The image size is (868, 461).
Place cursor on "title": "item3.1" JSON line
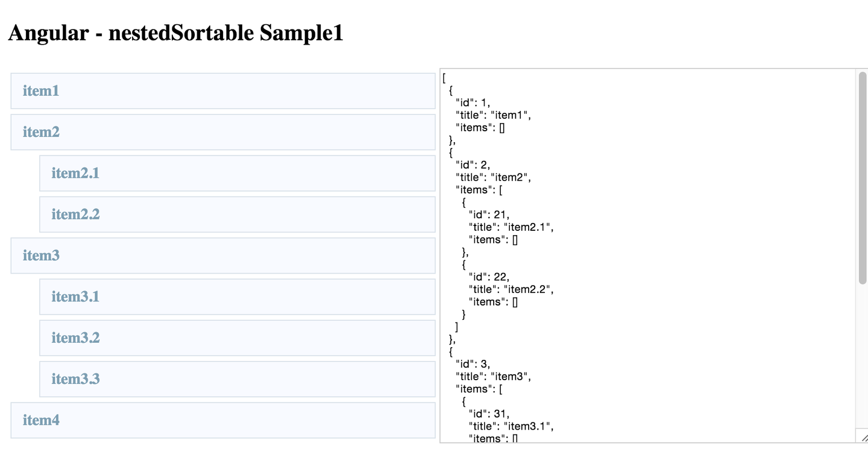coord(511,426)
